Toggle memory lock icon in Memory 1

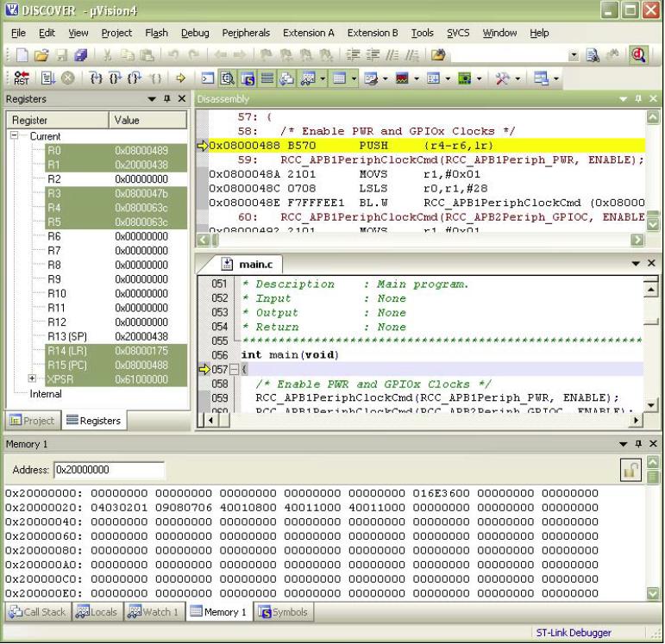pyautogui.click(x=630, y=470)
